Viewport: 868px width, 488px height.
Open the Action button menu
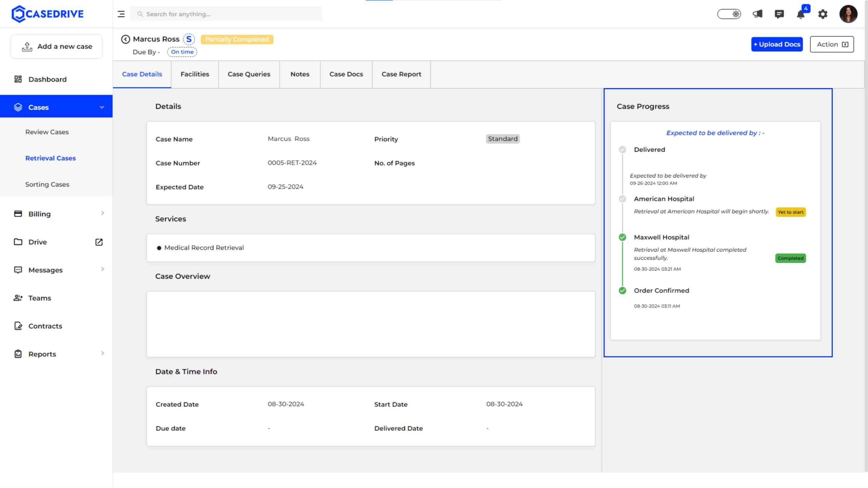[x=832, y=44]
